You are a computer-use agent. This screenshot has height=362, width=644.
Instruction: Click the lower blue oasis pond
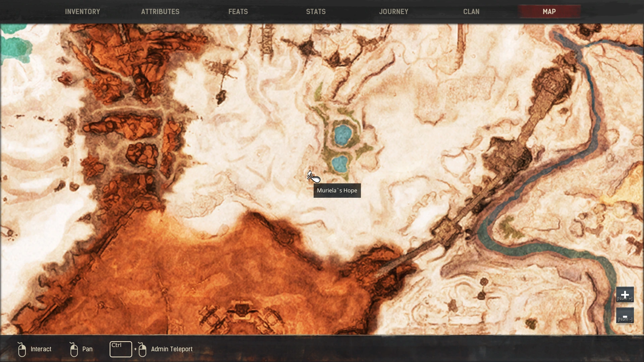coord(339,164)
